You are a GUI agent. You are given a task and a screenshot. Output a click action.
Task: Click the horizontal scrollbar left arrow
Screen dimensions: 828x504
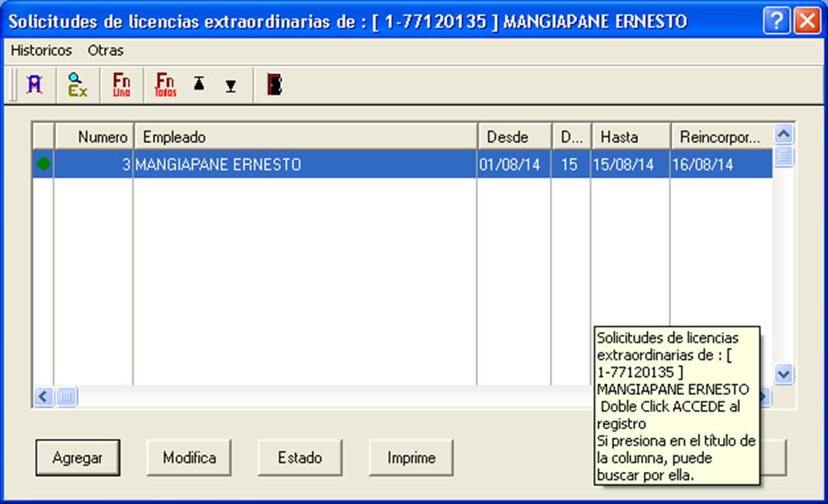[43, 396]
